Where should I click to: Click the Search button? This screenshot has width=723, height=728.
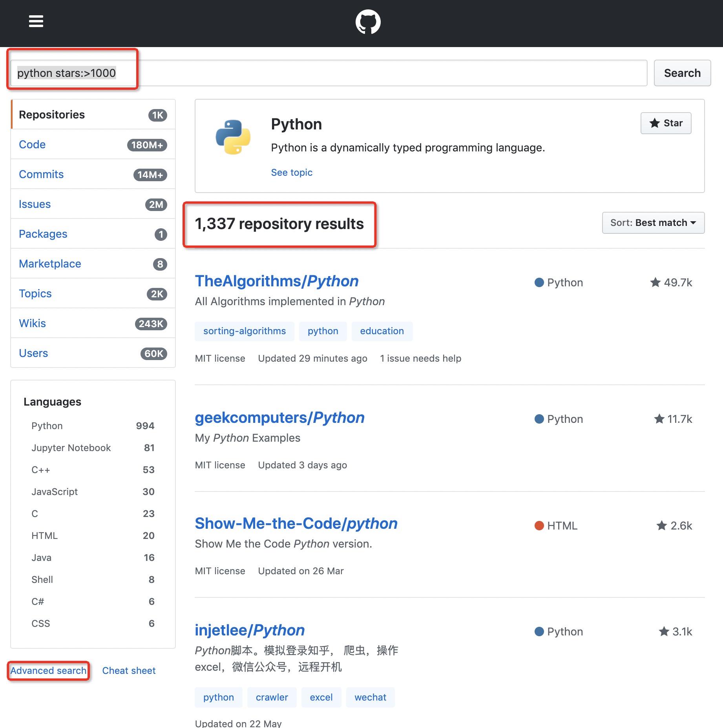tap(682, 73)
